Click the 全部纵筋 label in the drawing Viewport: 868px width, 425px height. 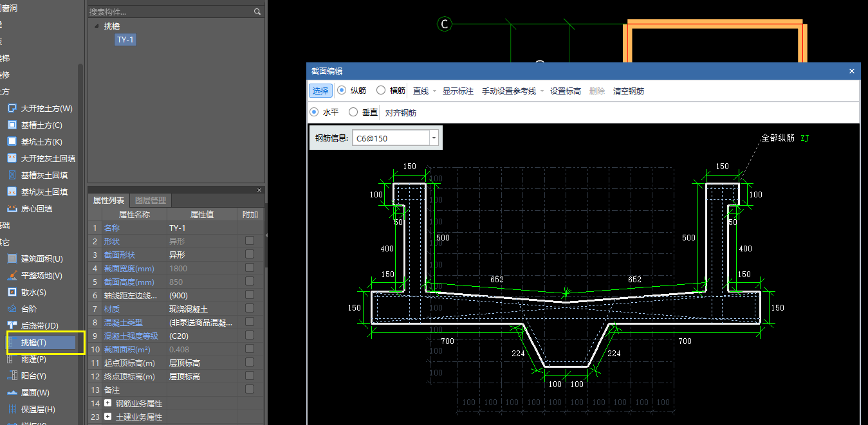click(x=777, y=138)
